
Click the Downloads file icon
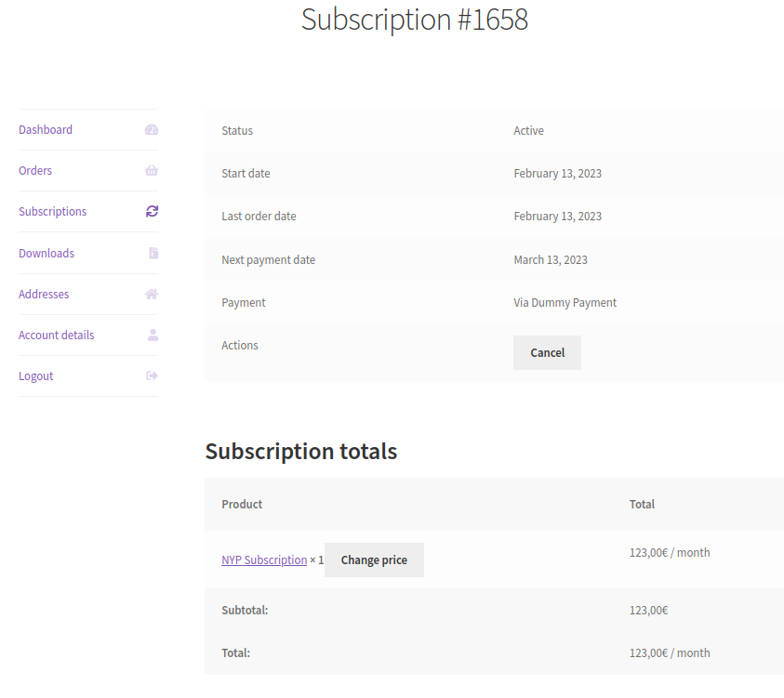click(x=151, y=253)
